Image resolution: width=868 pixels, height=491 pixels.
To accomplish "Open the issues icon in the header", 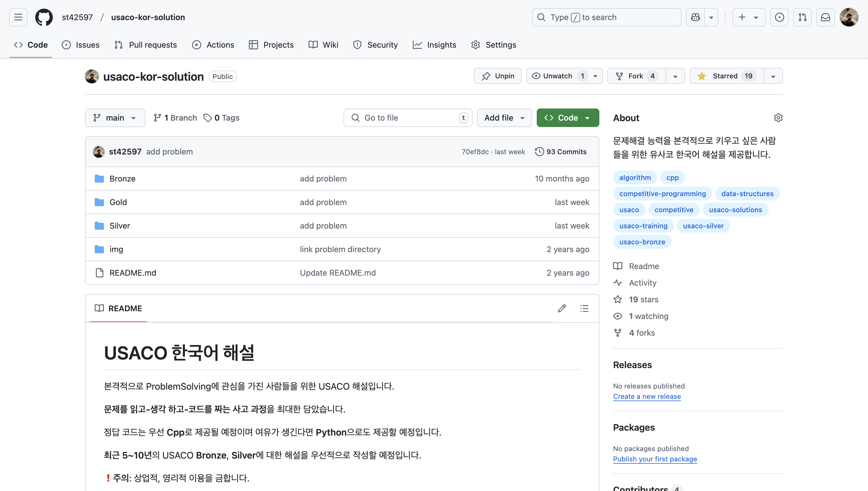I will point(779,17).
